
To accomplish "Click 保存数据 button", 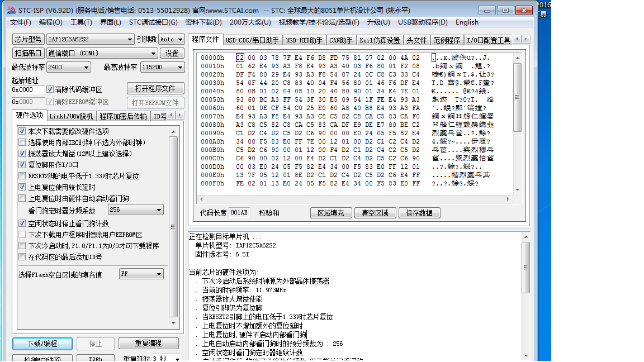I will pyautogui.click(x=419, y=213).
